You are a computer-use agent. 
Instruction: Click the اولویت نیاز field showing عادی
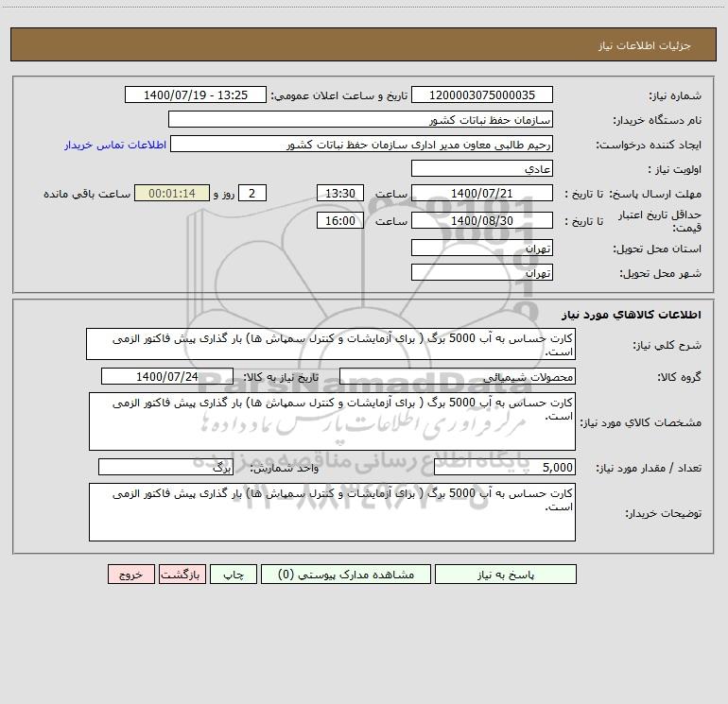pos(482,169)
